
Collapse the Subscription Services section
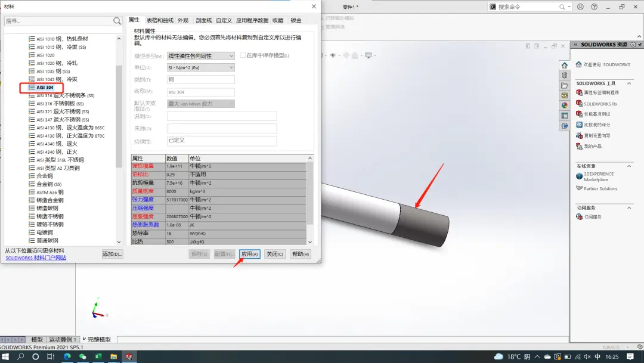point(629,208)
